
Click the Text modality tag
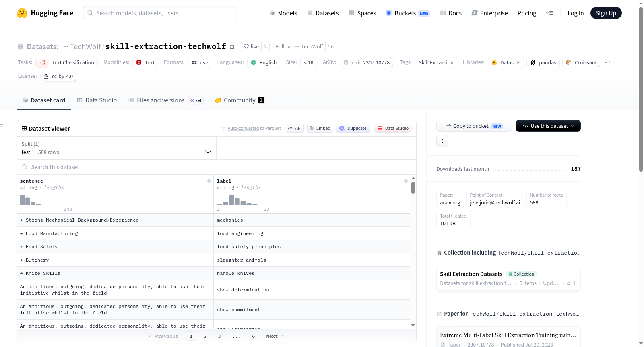145,62
